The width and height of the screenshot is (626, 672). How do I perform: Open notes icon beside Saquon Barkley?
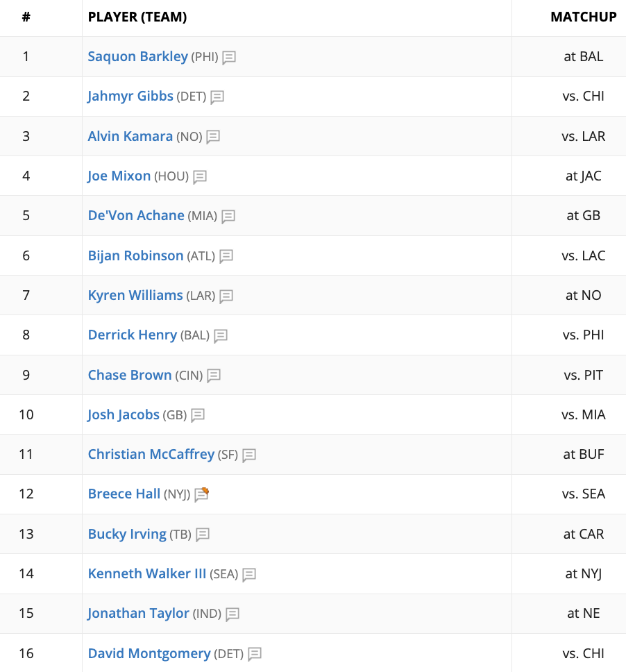click(229, 58)
